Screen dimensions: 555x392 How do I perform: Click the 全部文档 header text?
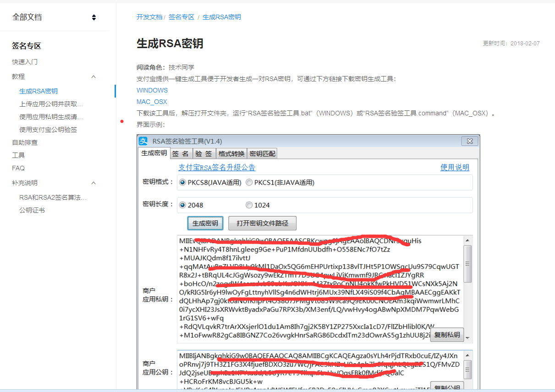(x=27, y=17)
